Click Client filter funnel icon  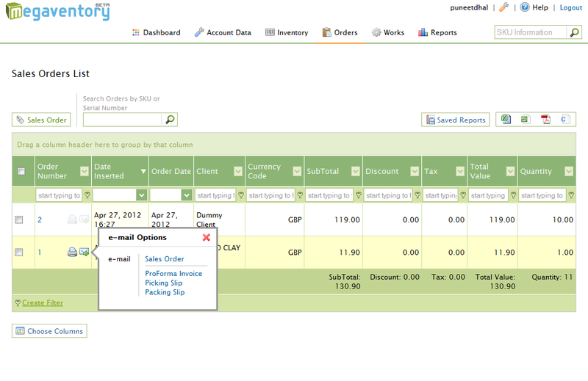241,195
